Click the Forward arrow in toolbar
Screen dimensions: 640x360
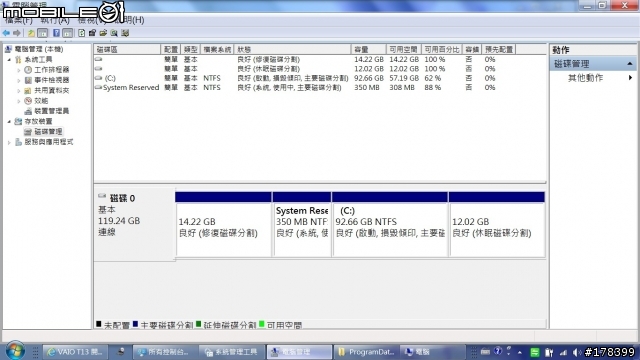coord(17,33)
